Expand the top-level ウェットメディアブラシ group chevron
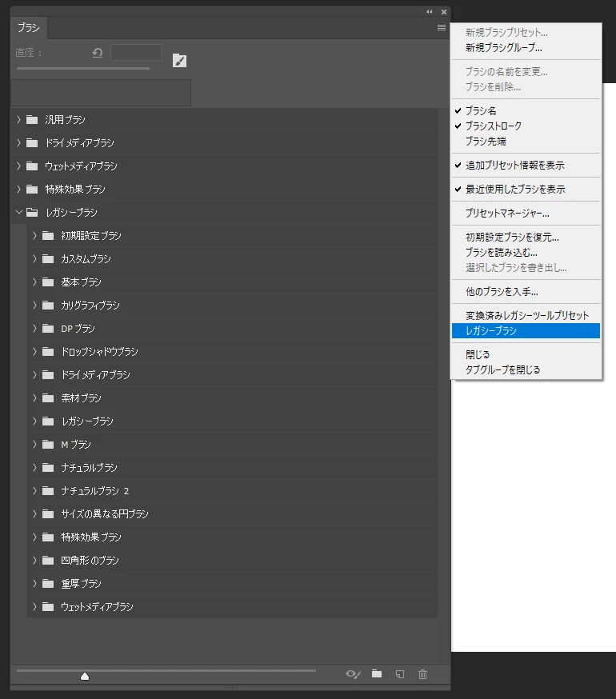This screenshot has height=699, width=616. click(x=18, y=166)
